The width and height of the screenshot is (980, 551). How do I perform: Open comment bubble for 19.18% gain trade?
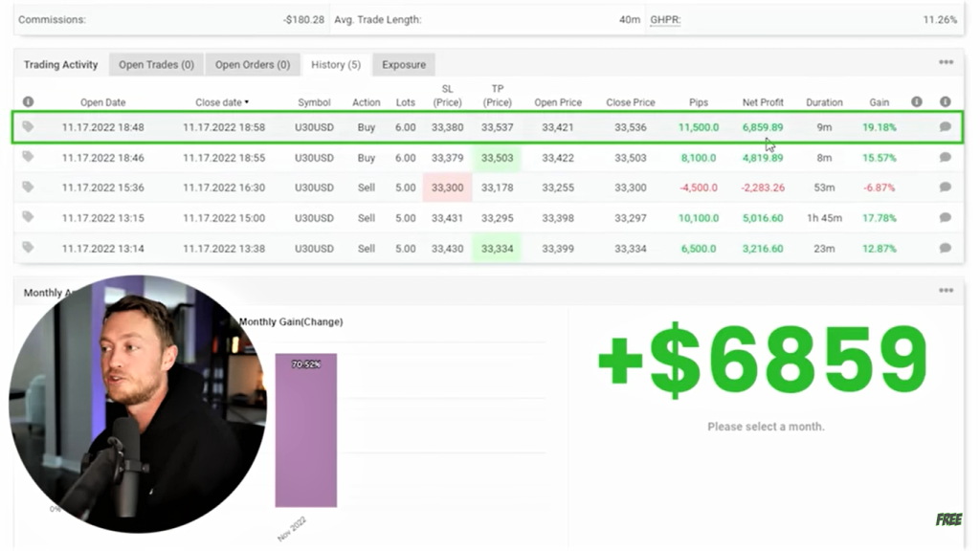[x=945, y=127]
